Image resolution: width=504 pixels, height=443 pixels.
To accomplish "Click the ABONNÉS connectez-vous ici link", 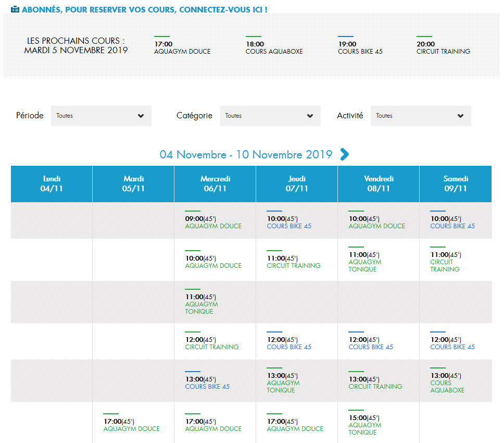I will [145, 9].
